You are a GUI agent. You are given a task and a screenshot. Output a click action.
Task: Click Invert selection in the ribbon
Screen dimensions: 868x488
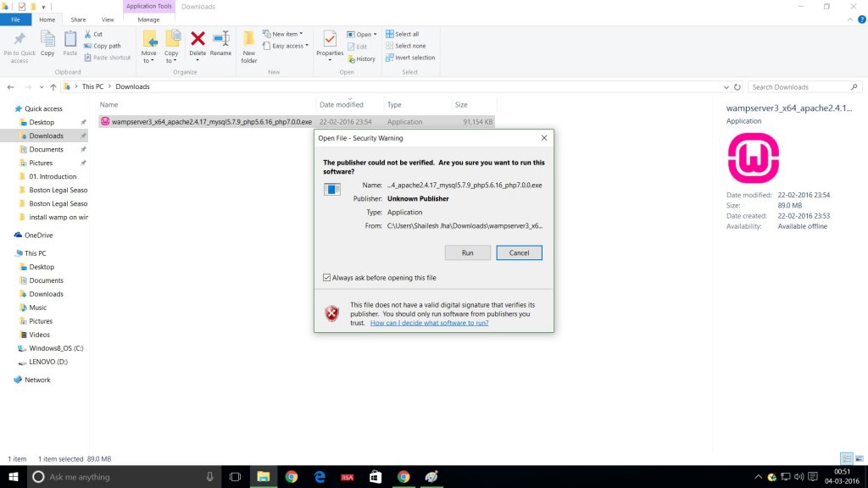(x=410, y=58)
